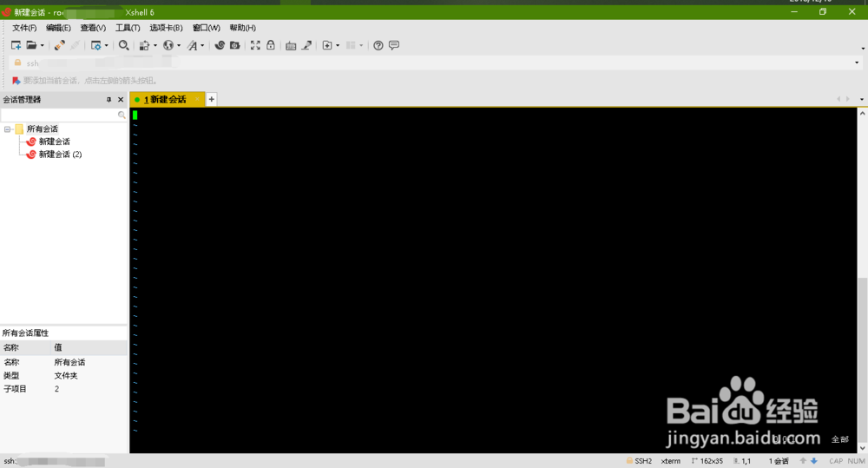This screenshot has width=868, height=468.
Task: Click the scroll up arrow of terminal scrollbar
Action: [x=863, y=113]
